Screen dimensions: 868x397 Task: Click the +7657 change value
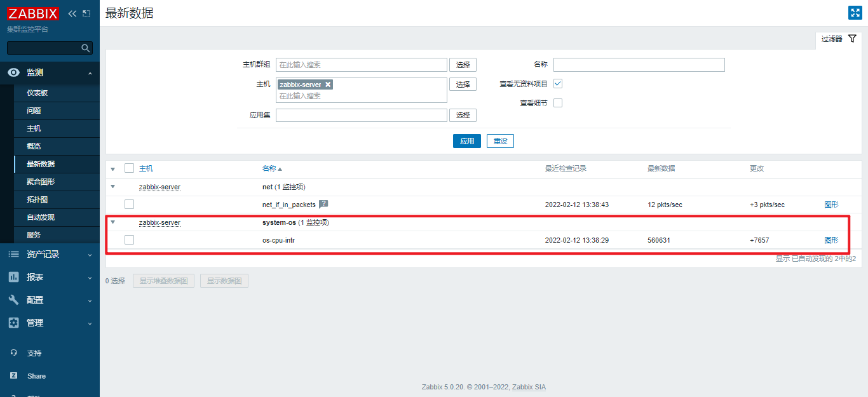tap(759, 240)
